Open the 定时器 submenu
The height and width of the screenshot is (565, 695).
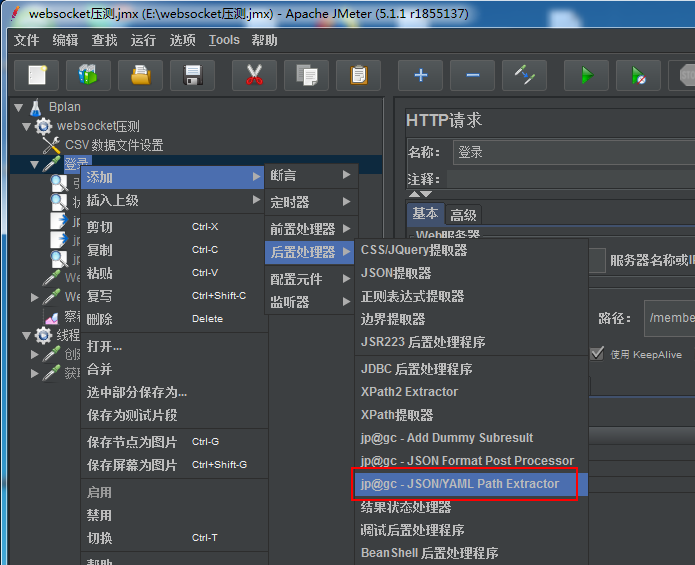point(310,202)
